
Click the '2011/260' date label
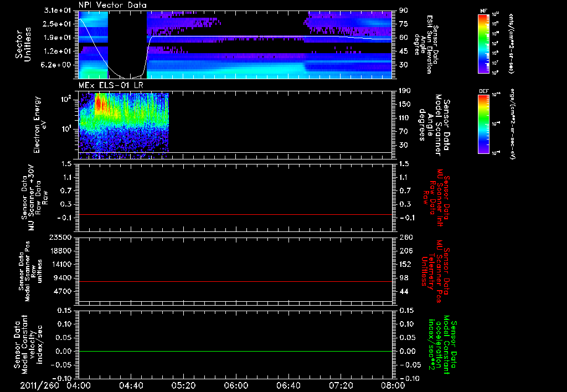[x=39, y=385]
